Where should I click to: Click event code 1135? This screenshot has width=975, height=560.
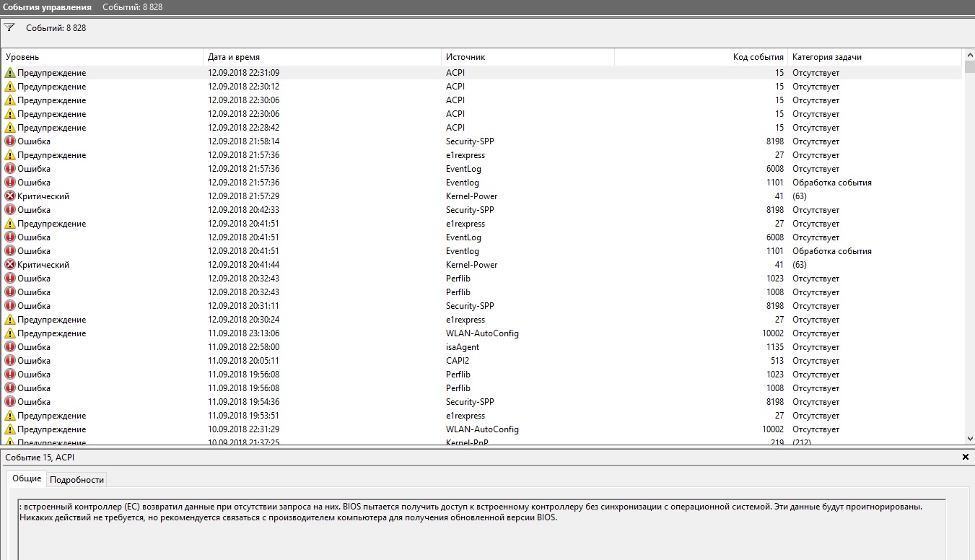pos(775,347)
